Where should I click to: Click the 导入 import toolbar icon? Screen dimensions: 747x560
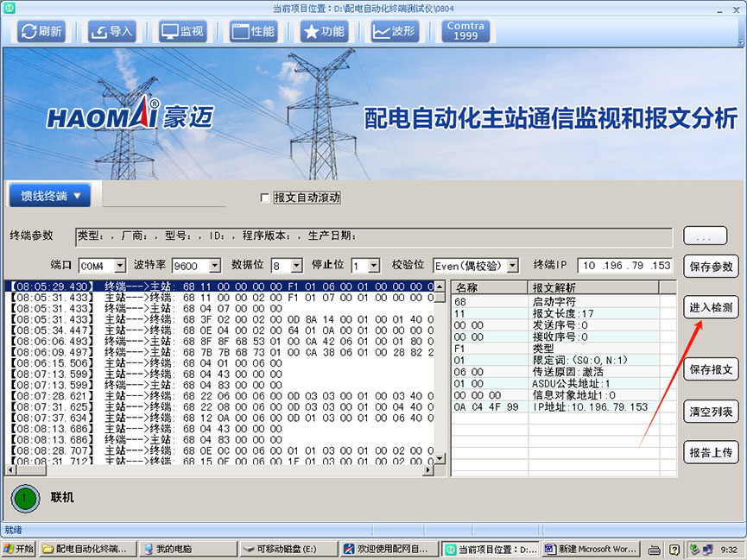tap(111, 32)
